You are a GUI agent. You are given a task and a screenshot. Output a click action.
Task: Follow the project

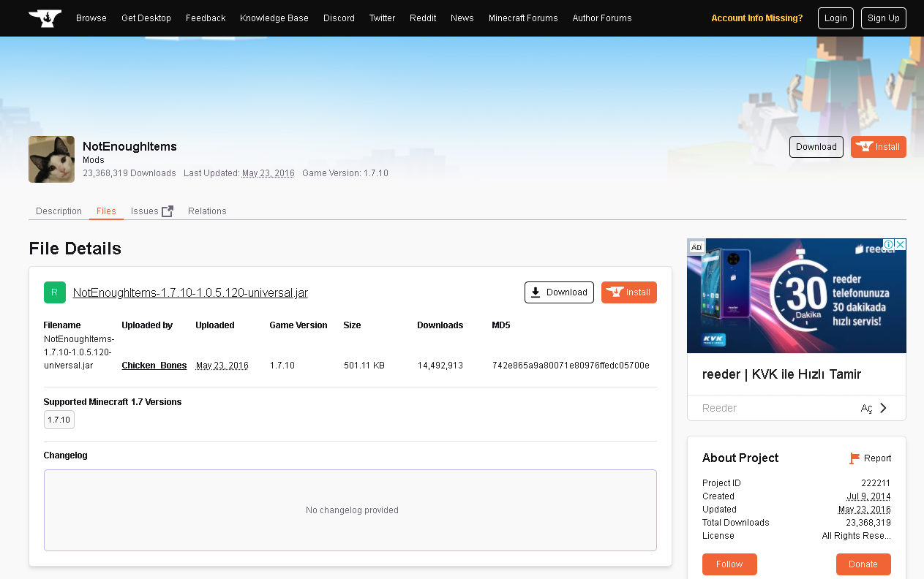coord(729,564)
